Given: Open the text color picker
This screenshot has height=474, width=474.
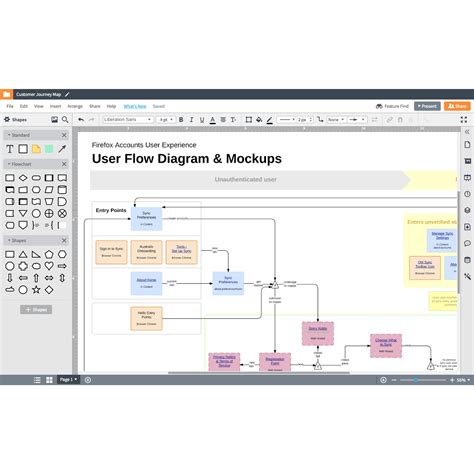Looking at the screenshot, I should point(212,120).
